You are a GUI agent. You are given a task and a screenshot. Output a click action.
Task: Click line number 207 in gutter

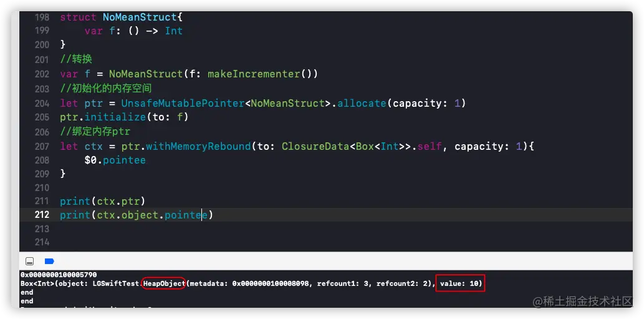pyautogui.click(x=42, y=146)
